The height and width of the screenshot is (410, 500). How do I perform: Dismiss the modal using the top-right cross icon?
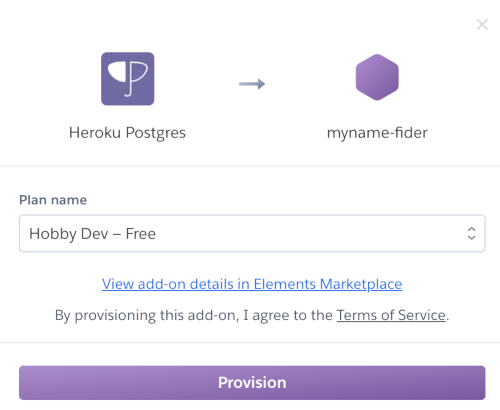tap(482, 24)
